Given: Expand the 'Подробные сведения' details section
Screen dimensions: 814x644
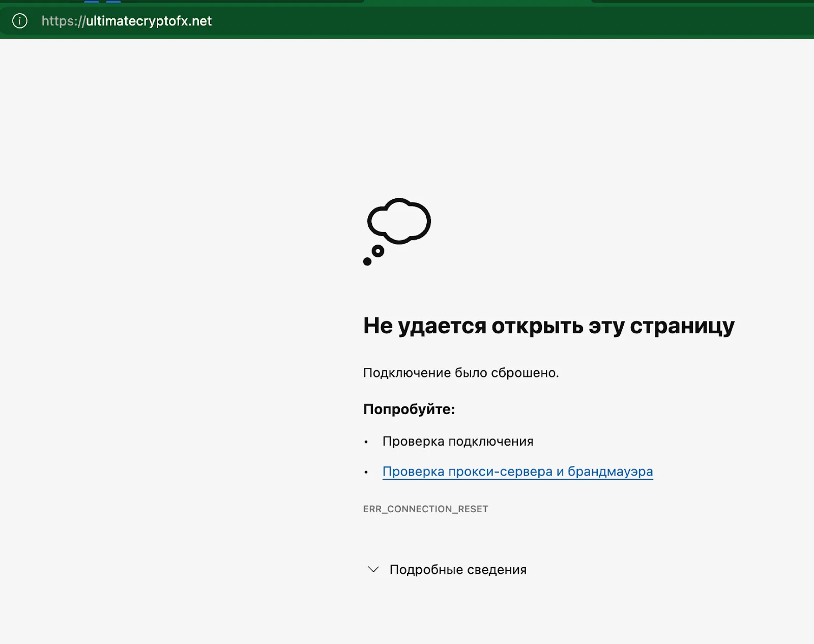Looking at the screenshot, I should pyautogui.click(x=447, y=570).
